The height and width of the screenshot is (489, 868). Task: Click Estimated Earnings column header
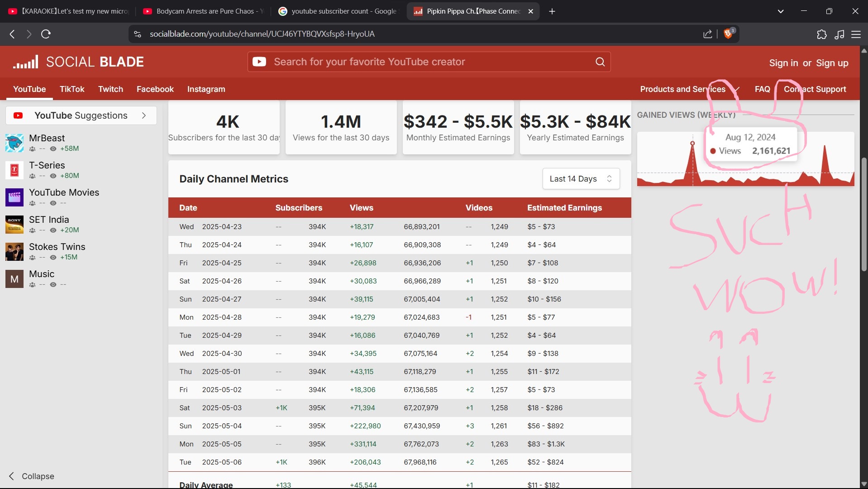(x=564, y=208)
